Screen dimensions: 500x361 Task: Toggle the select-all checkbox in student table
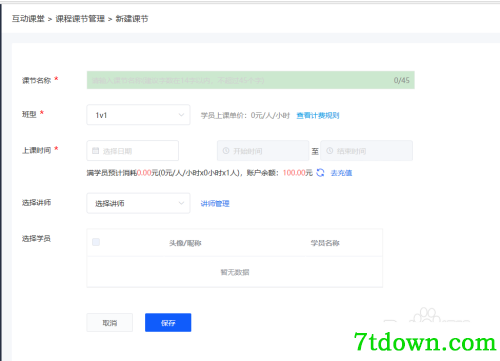click(x=96, y=242)
